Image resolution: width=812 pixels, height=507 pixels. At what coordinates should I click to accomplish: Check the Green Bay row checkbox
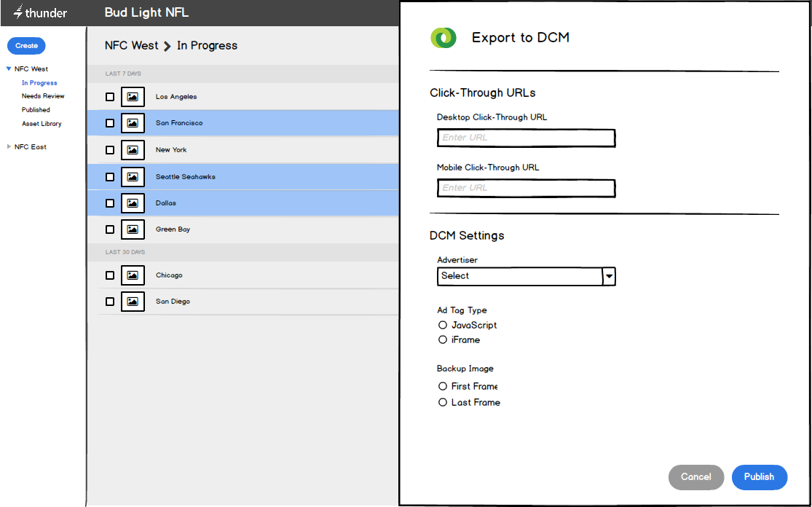click(x=110, y=229)
